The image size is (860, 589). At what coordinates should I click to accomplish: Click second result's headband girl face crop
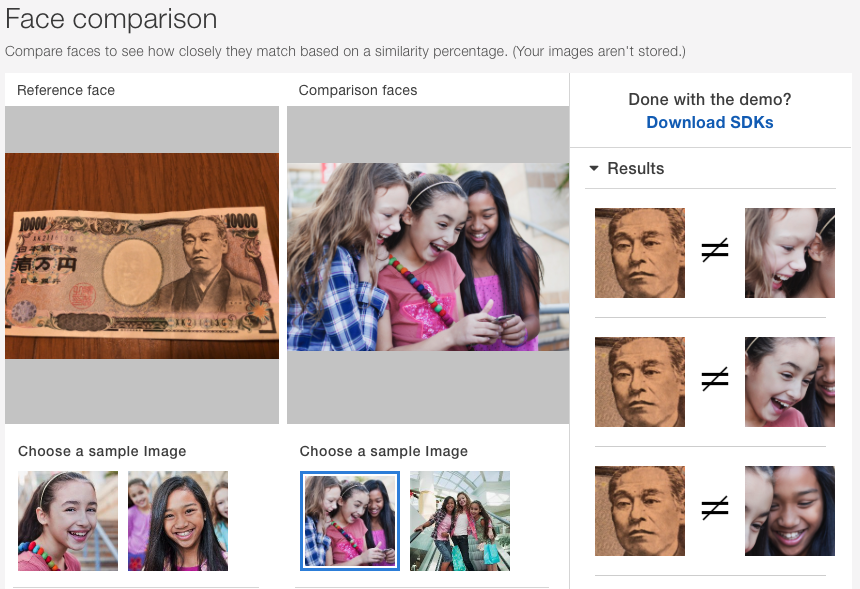pos(790,382)
